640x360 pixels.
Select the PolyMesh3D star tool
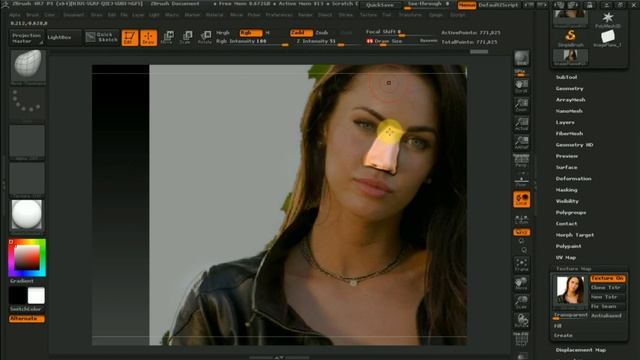[608, 20]
